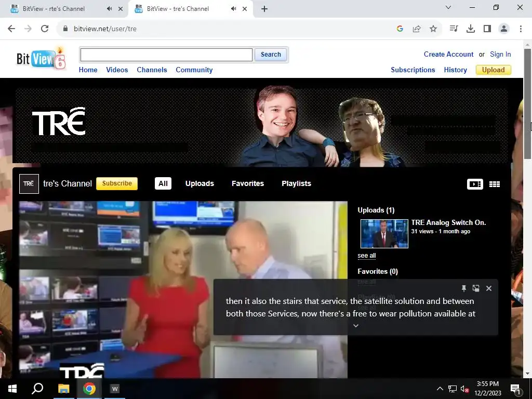Click the caption box window toggle icon

pos(476,288)
